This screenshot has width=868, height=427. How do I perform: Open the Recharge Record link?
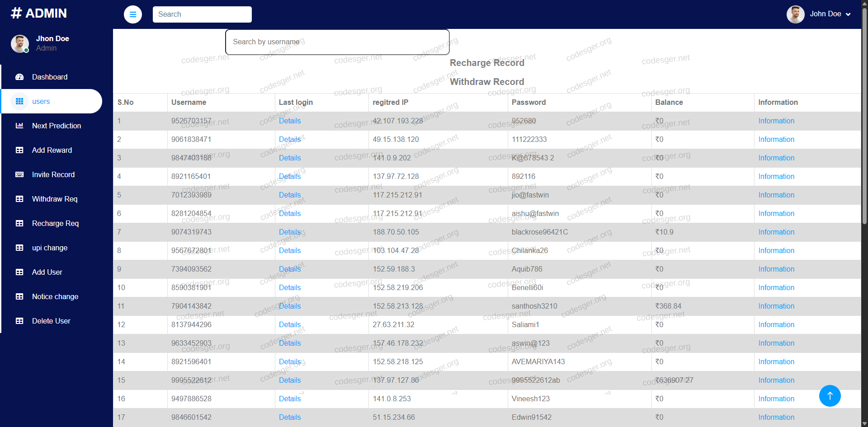coord(487,63)
